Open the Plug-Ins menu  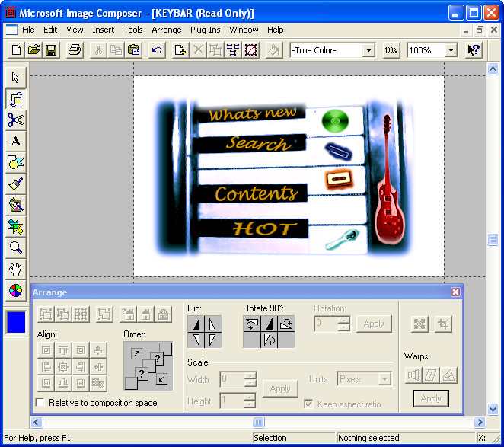[x=206, y=30]
